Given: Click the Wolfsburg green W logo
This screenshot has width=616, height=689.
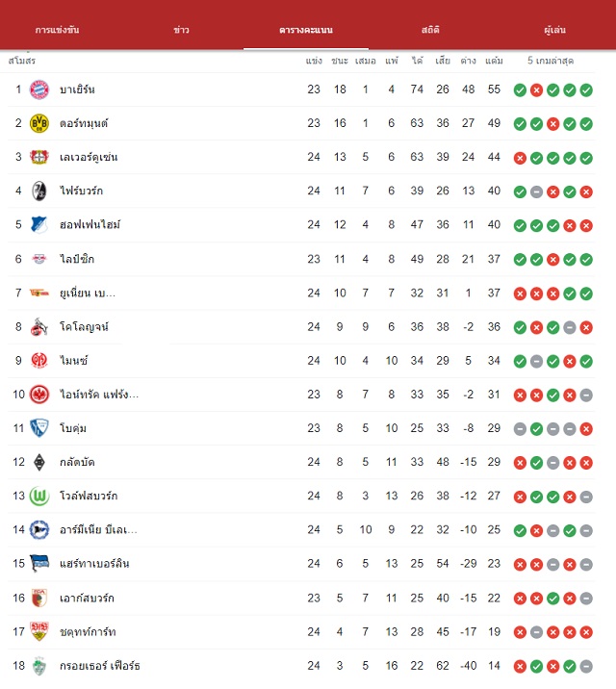Looking at the screenshot, I should point(39,497).
